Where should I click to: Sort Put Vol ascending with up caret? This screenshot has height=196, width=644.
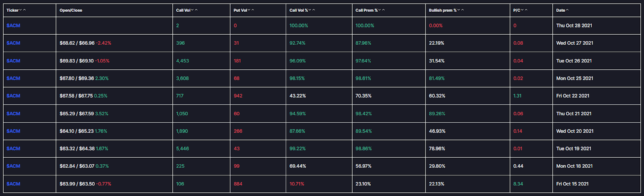point(253,10)
